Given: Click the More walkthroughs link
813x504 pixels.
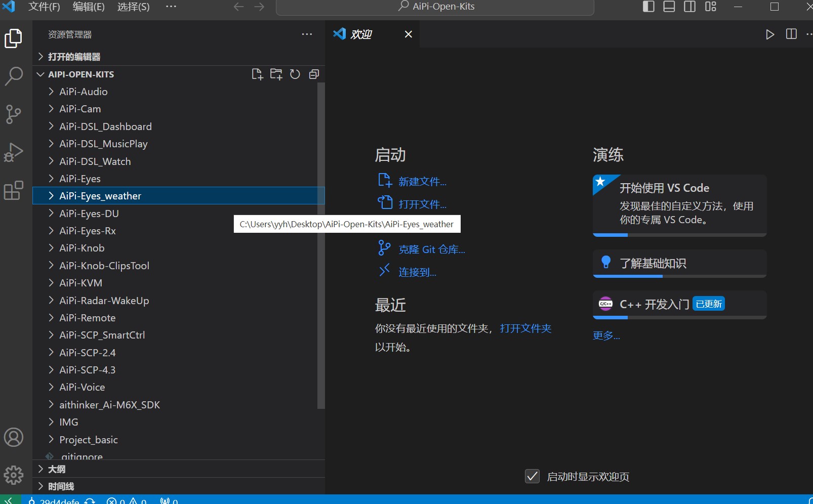Looking at the screenshot, I should point(606,335).
